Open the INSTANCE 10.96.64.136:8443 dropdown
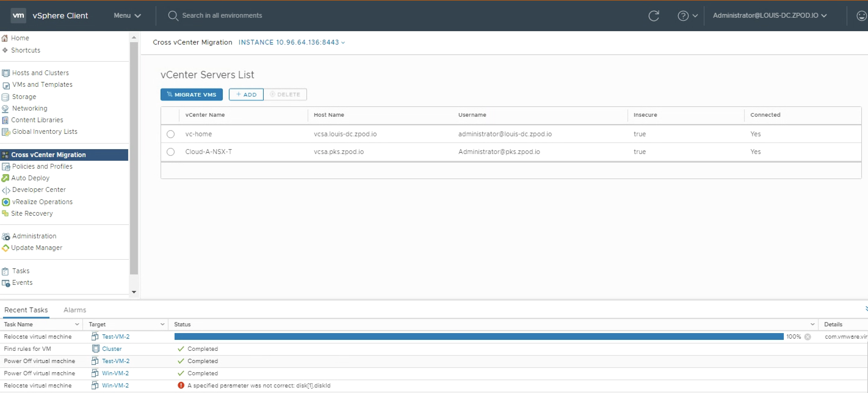The width and height of the screenshot is (868, 393). point(291,42)
